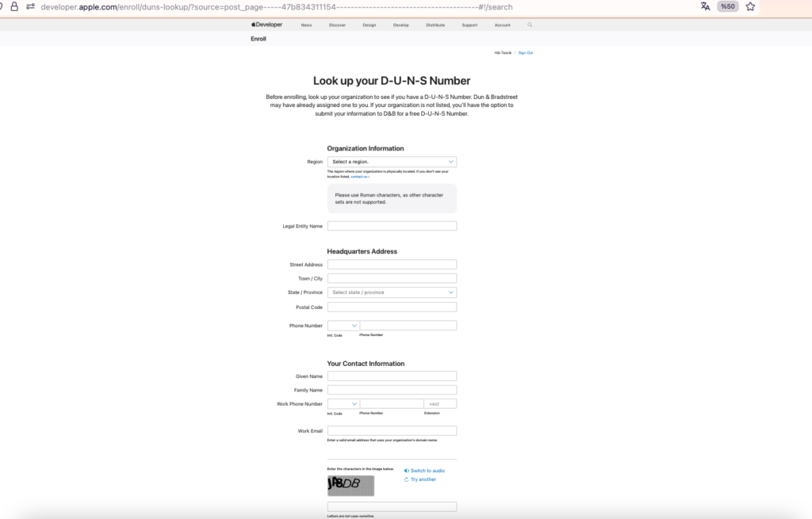Open the Support menu item
This screenshot has height=519, width=812.
[x=469, y=25]
